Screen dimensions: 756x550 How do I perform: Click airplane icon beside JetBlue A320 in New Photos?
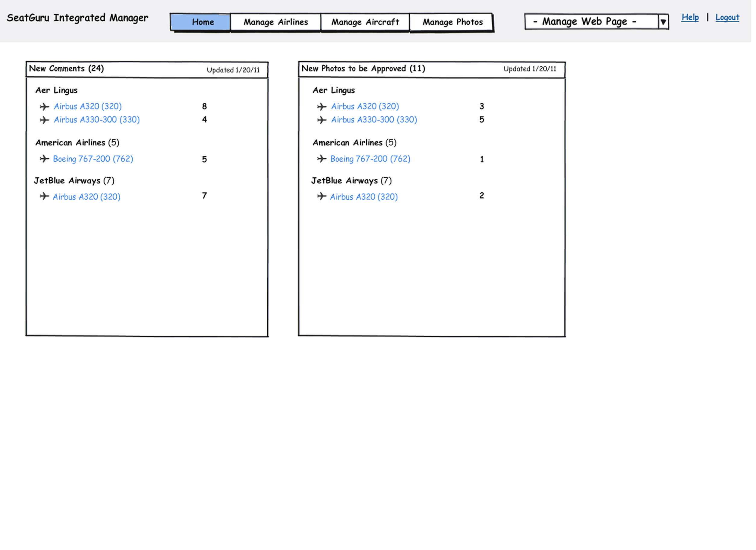pyautogui.click(x=323, y=197)
